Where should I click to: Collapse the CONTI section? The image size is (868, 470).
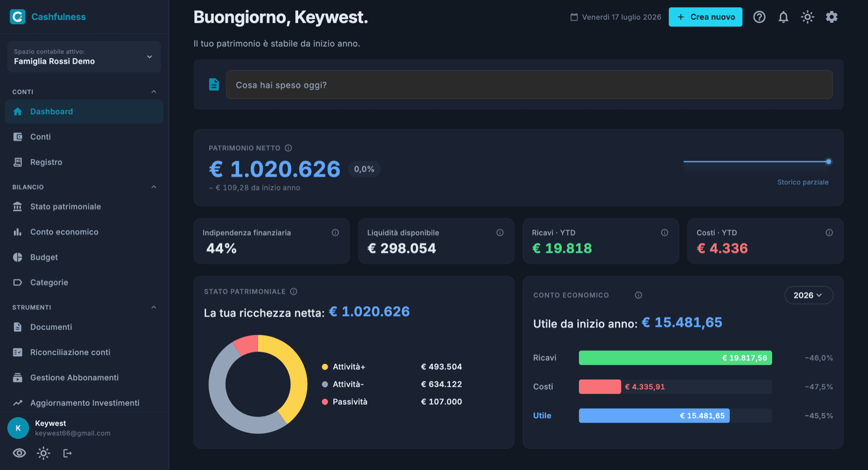154,92
